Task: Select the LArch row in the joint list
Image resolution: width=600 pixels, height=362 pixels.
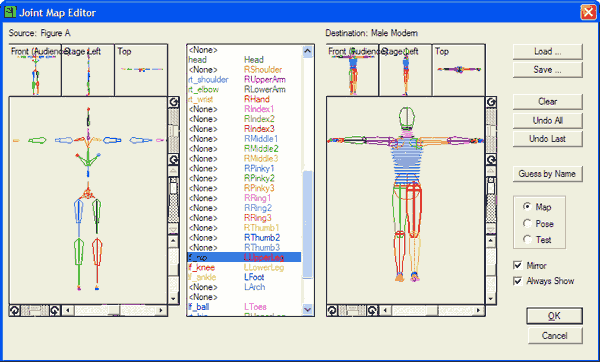Action: coord(244,287)
